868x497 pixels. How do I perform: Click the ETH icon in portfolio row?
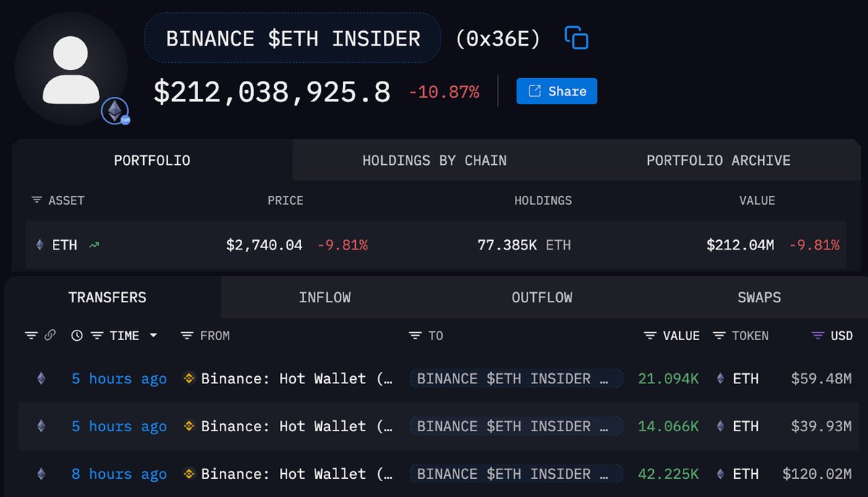tap(40, 245)
